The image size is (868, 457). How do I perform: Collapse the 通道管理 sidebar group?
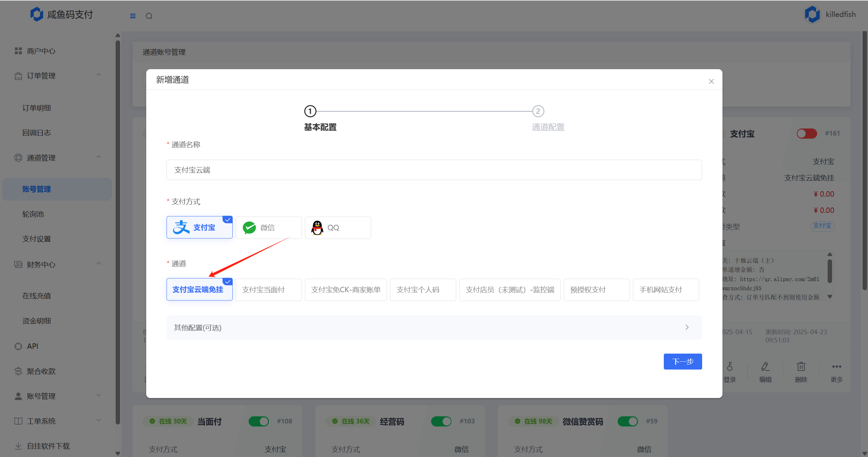(x=99, y=157)
